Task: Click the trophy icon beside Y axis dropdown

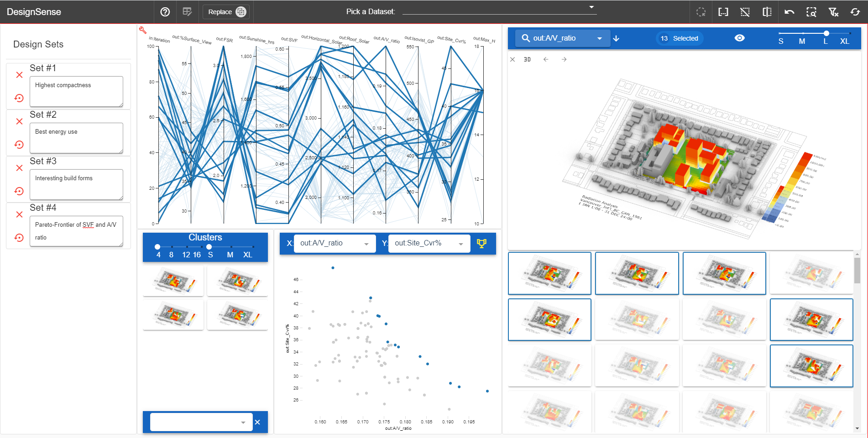Action: (481, 243)
